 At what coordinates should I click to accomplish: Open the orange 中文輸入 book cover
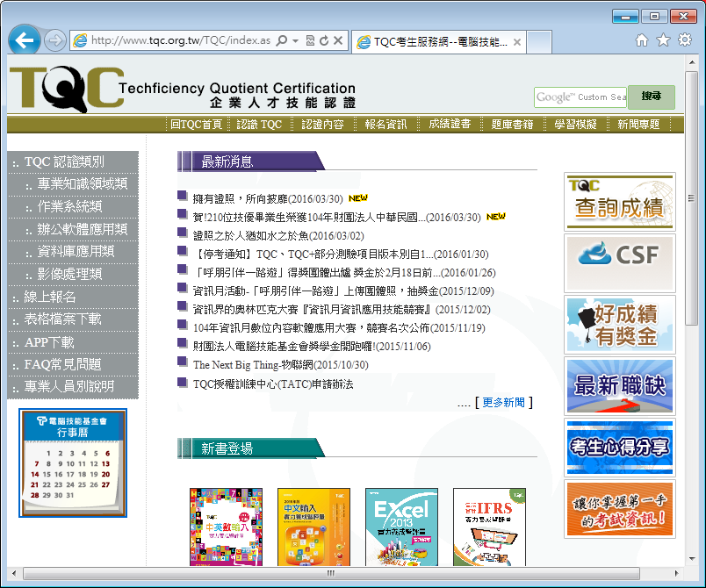pyautogui.click(x=313, y=527)
